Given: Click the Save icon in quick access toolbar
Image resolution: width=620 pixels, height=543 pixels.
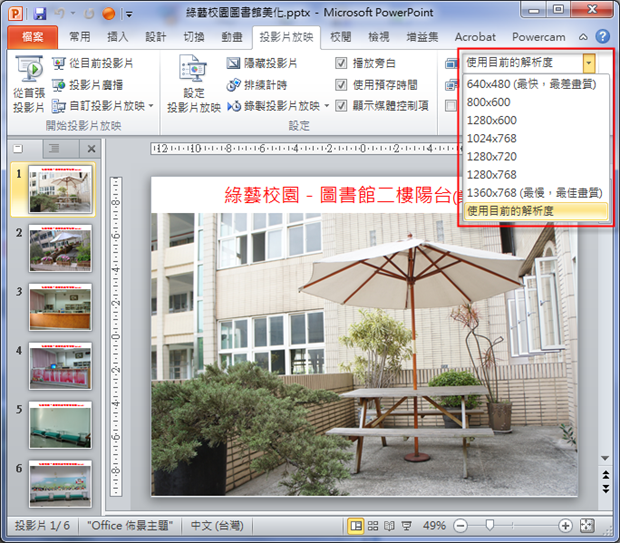Looking at the screenshot, I should [x=40, y=13].
